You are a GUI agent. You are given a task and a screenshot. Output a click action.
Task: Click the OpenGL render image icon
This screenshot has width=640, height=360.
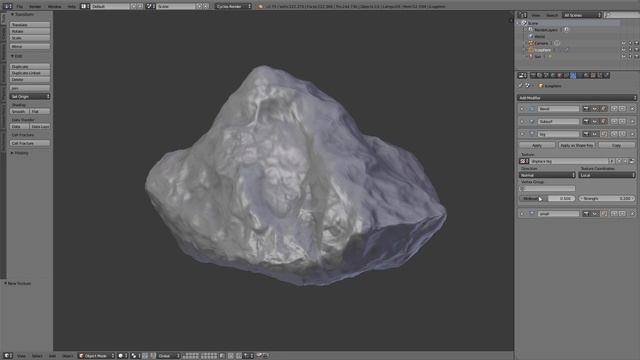point(259,356)
